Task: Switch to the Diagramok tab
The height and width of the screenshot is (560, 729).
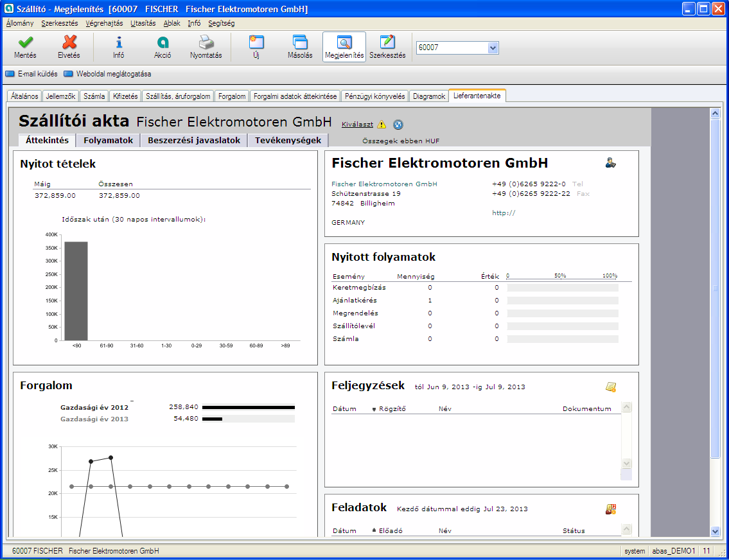Action: [428, 96]
